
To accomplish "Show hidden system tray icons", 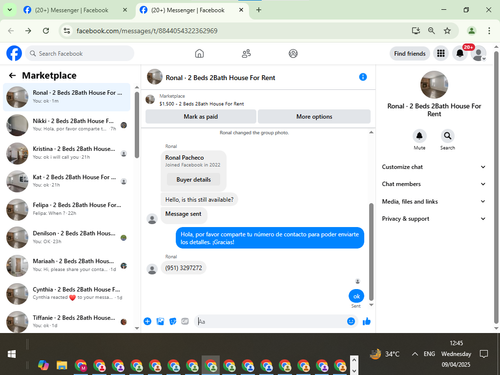I will click(415, 354).
